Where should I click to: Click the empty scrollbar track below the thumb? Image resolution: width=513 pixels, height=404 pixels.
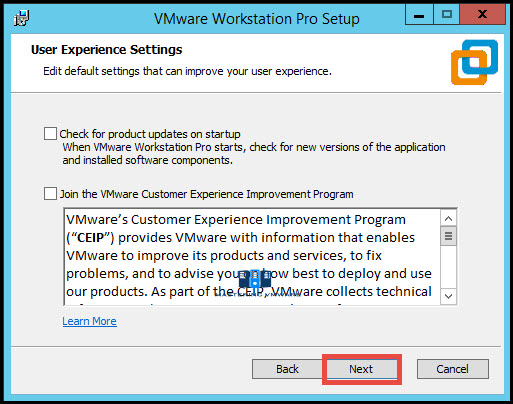[x=448, y=267]
